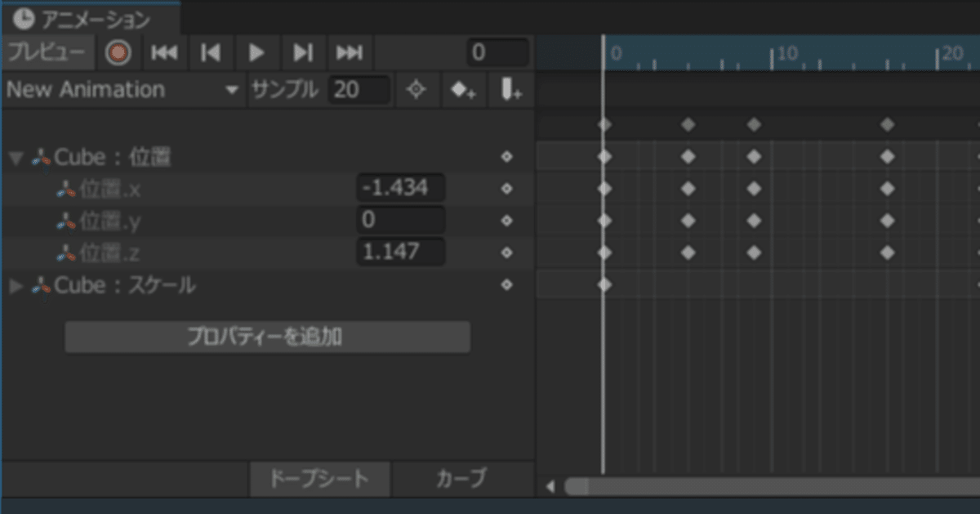This screenshot has width=980, height=514.
Task: Click the プロパティーを追加 button
Action: pos(267,337)
